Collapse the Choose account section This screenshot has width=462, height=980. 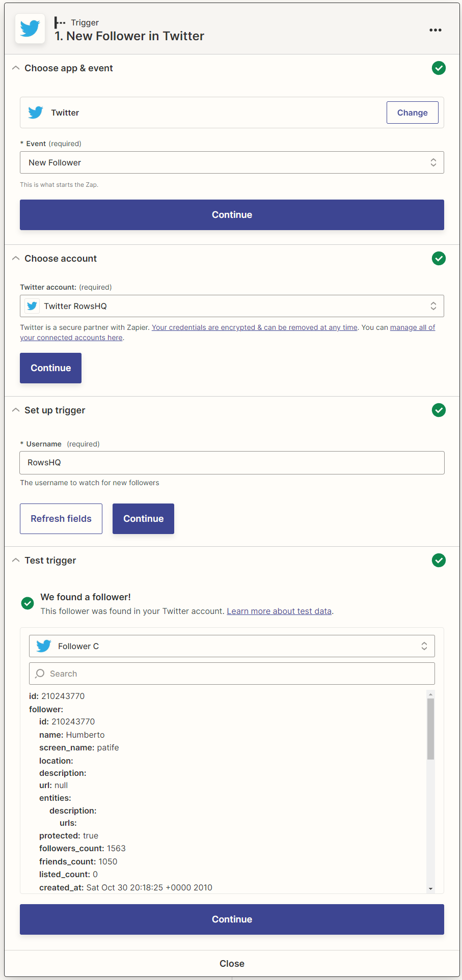click(x=16, y=259)
